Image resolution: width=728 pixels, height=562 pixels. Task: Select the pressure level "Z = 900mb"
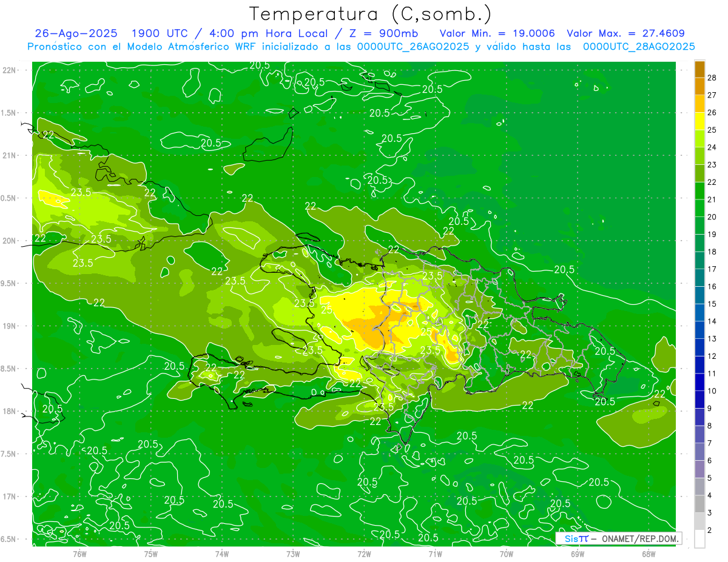382,33
